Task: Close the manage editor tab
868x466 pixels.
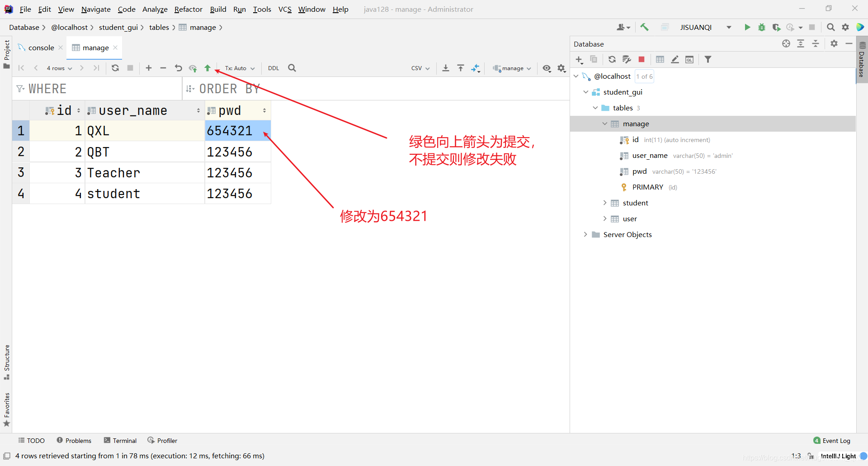Action: (115, 48)
